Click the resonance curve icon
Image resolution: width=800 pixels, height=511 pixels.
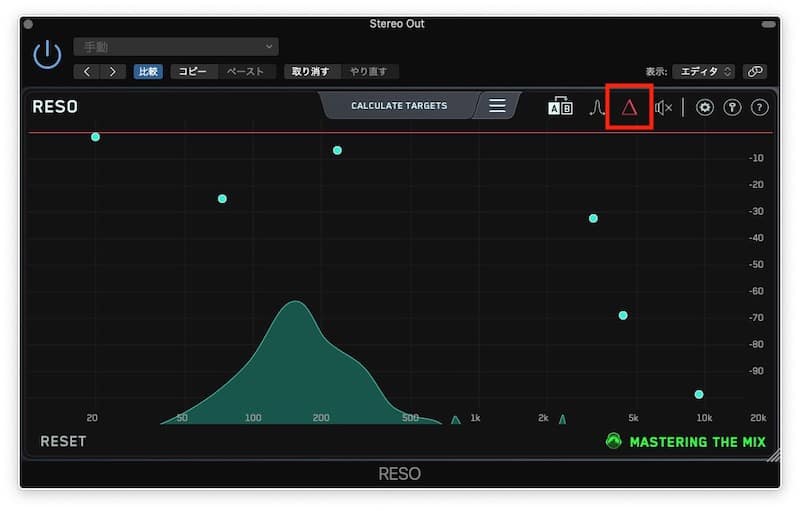coord(597,108)
